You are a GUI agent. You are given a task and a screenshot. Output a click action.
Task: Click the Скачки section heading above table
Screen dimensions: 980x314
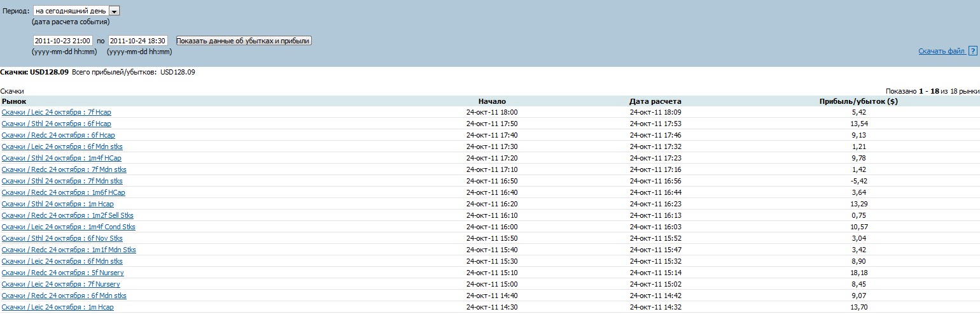point(12,91)
